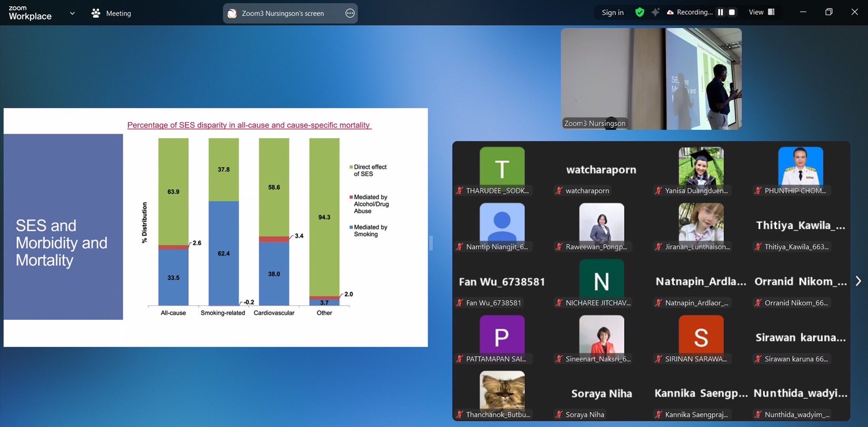Select Thanchanok_Butbu's cat avatar tile

pyautogui.click(x=502, y=390)
